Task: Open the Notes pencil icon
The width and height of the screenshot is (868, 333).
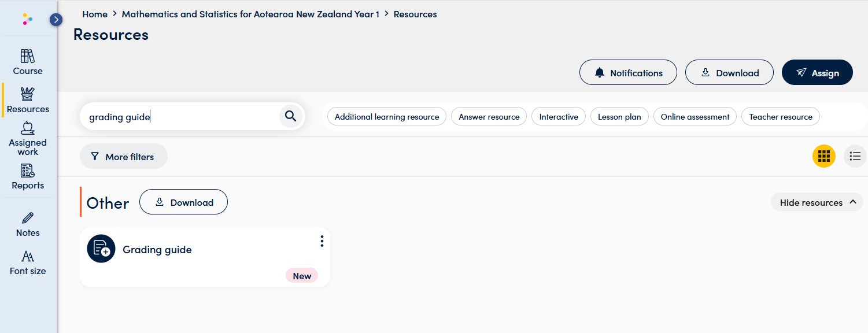Action: coord(28,224)
